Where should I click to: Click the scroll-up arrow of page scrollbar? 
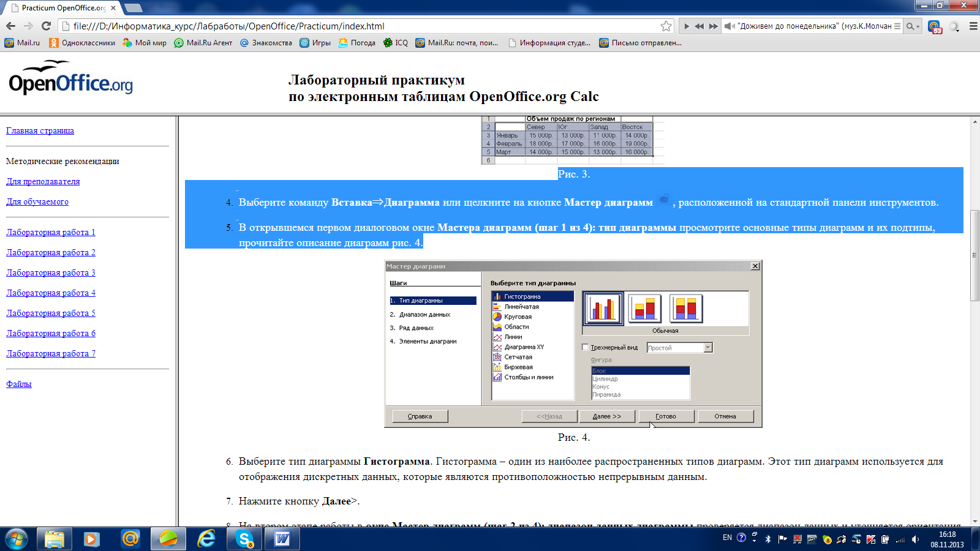pyautogui.click(x=974, y=122)
